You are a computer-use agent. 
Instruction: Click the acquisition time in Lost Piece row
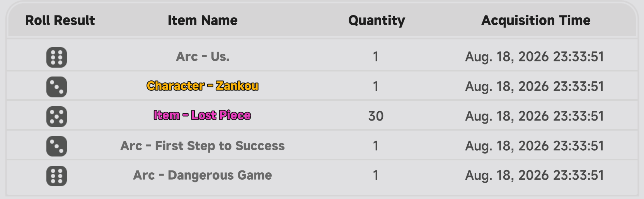[534, 116]
